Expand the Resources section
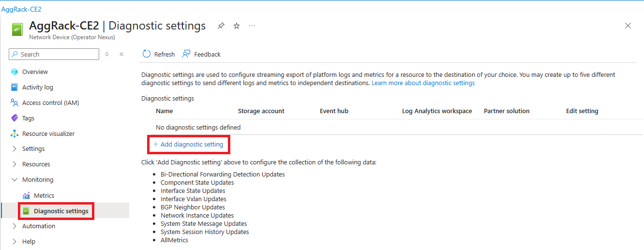This screenshot has height=250, width=644. point(15,164)
